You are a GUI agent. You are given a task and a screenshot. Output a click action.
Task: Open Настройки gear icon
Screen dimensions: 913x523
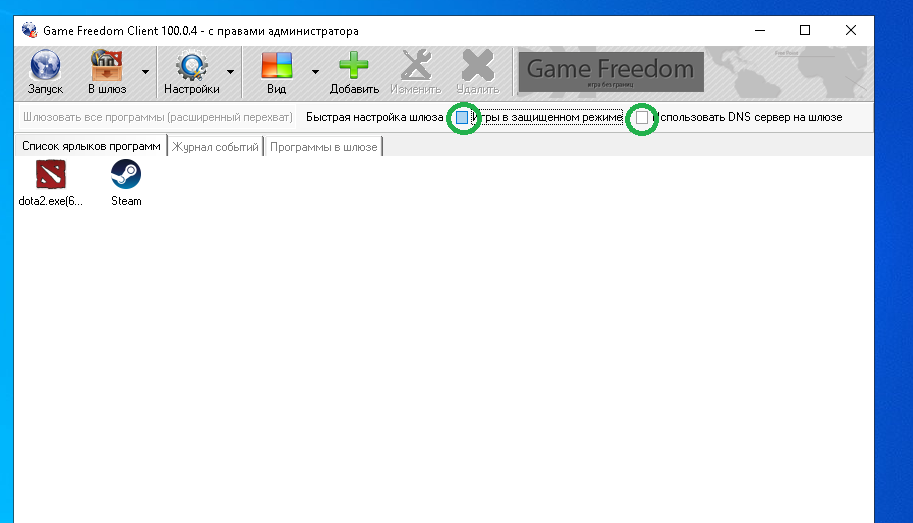click(x=192, y=65)
